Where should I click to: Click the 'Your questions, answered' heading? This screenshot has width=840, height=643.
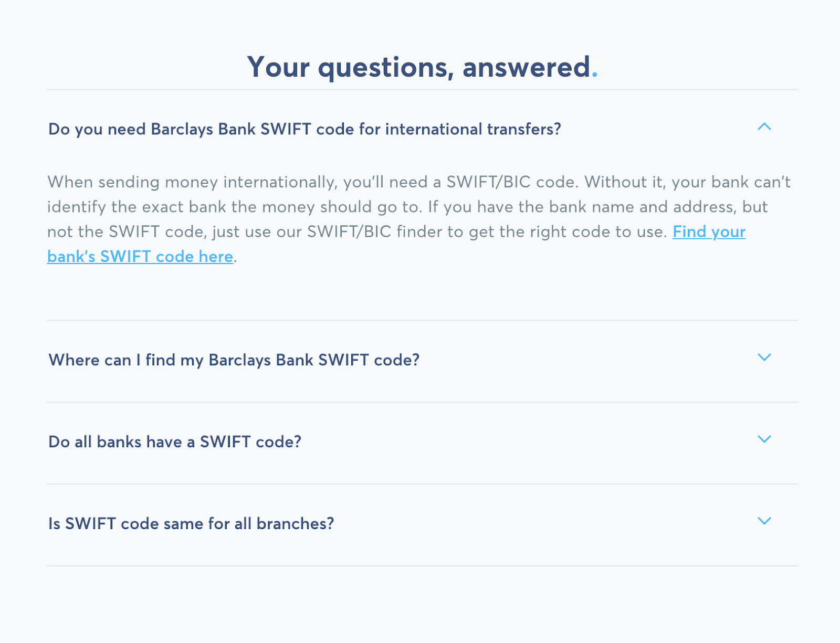pos(419,67)
